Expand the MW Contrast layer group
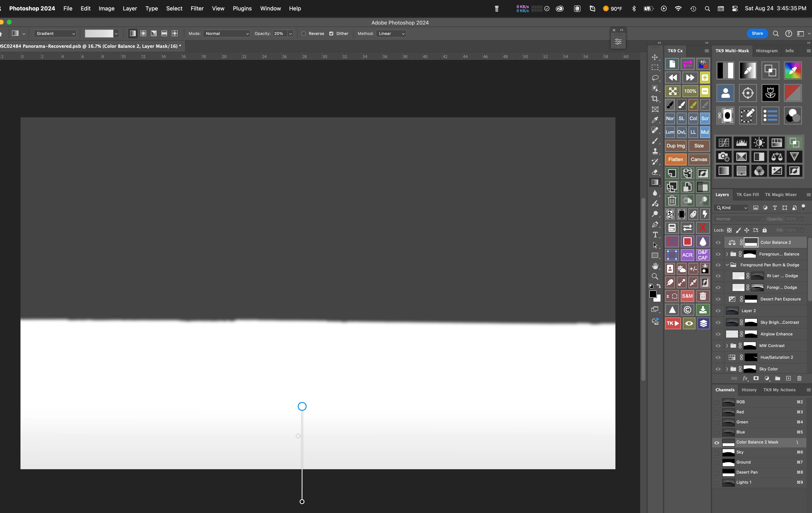This screenshot has height=513, width=812. point(727,346)
